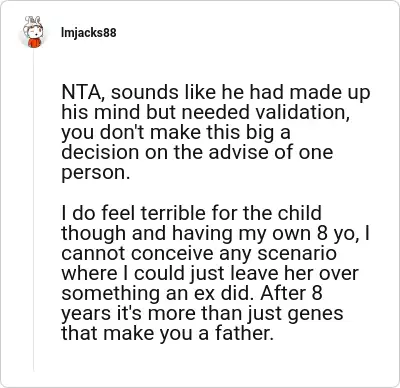Screen dimensions: 400x388
Task: Click the line "years it's more than just genes"
Action: tap(202, 313)
